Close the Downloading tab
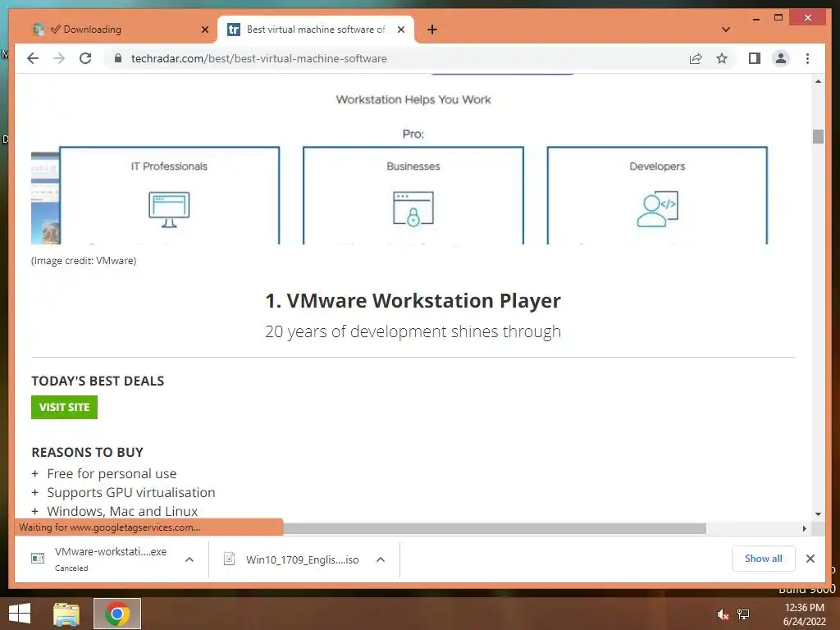This screenshot has width=840, height=630. point(204,30)
